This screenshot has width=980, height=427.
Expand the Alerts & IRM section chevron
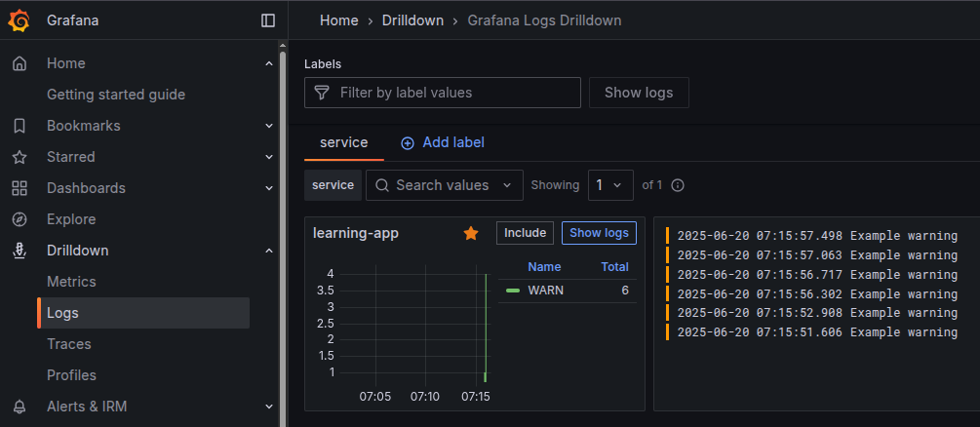[269, 407]
